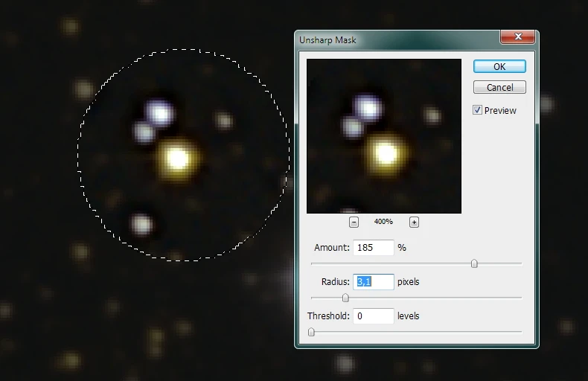Click the upper blue-white star on canvas
Viewport: 588px width, 381px height.
point(160,112)
